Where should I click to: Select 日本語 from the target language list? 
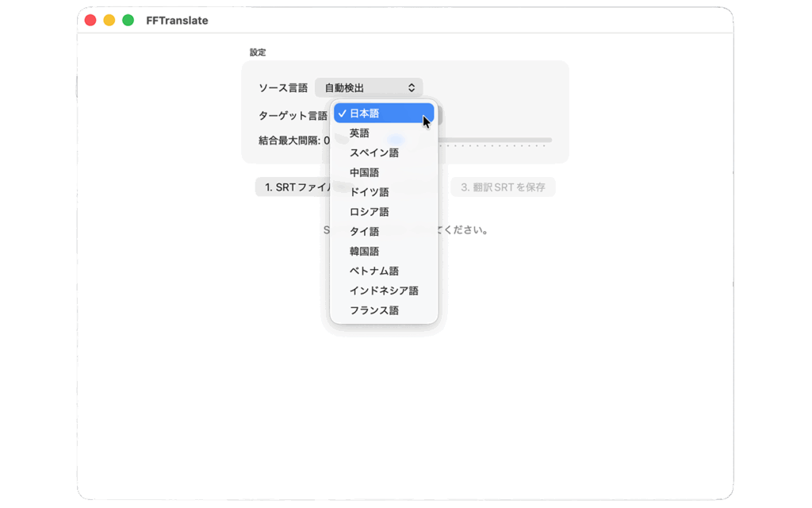click(x=384, y=114)
